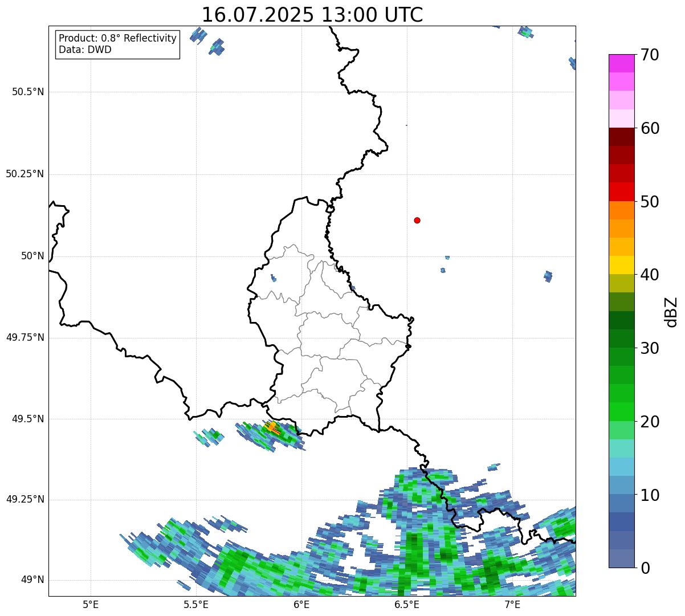Click the latitude label '49.75°N'
The height and width of the screenshot is (616, 685).
coord(25,337)
